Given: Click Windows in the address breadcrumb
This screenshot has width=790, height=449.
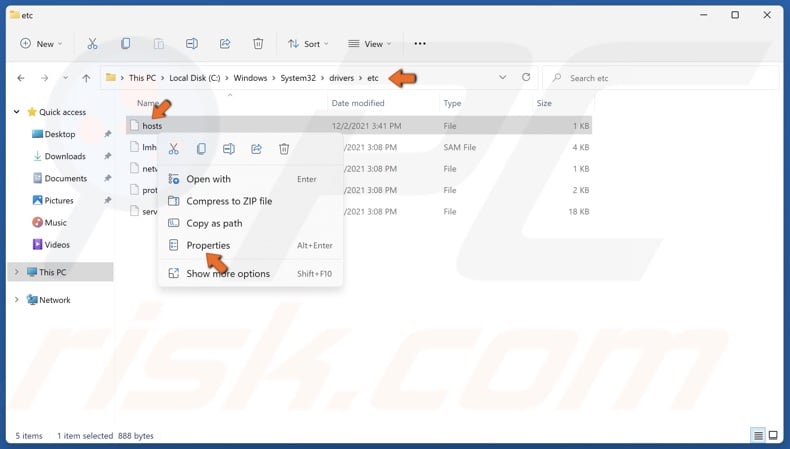Looking at the screenshot, I should 250,78.
